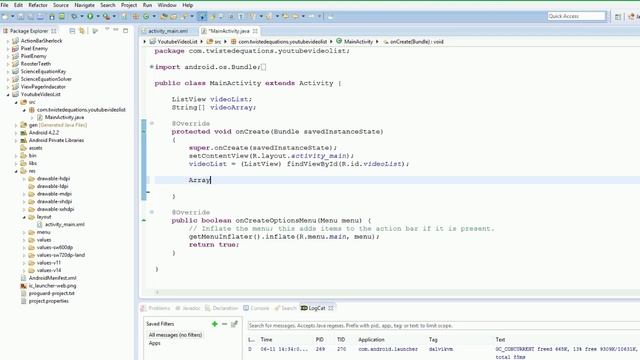The height and width of the screenshot is (360, 640).
Task: Click the Tag column header in LogCat
Action: [433, 340]
